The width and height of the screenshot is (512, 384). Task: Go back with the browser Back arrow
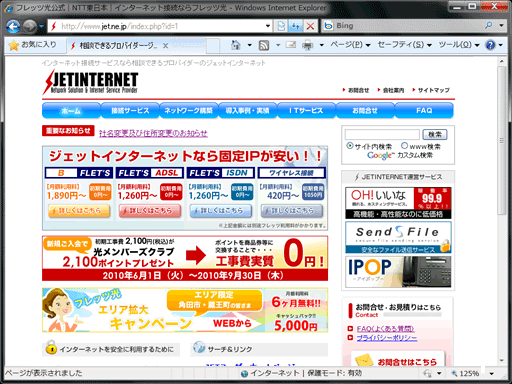tap(13, 26)
